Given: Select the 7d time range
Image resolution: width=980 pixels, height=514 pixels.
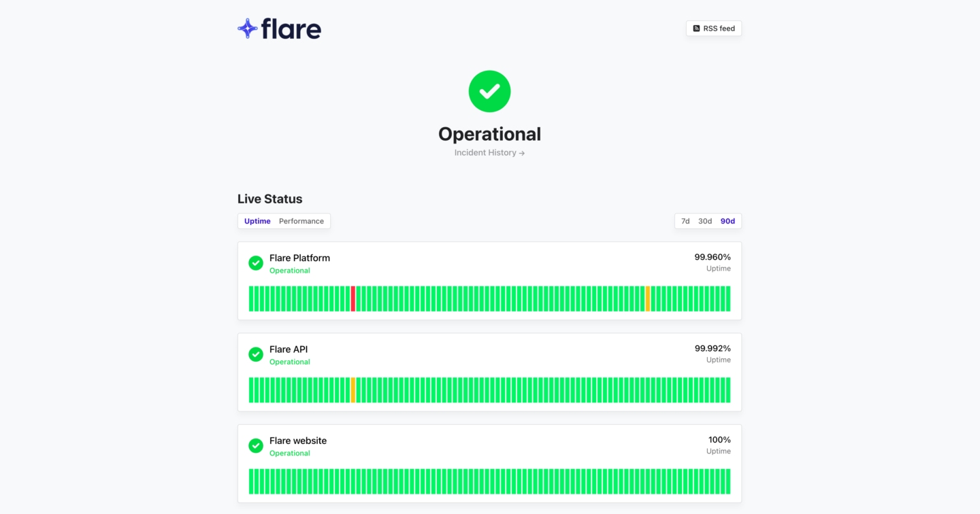Looking at the screenshot, I should pyautogui.click(x=685, y=221).
